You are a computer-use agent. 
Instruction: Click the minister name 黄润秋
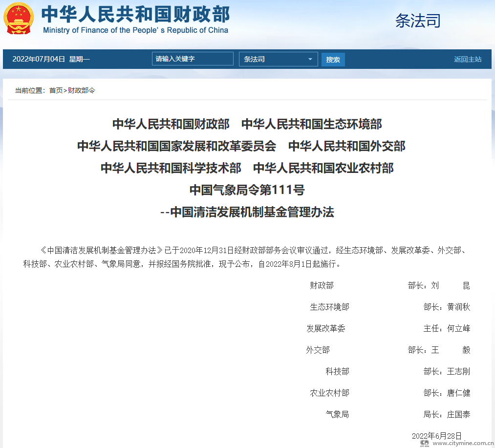[x=458, y=307]
